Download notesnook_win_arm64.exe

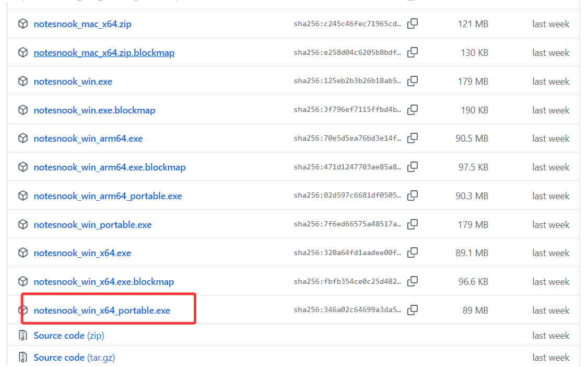point(88,139)
